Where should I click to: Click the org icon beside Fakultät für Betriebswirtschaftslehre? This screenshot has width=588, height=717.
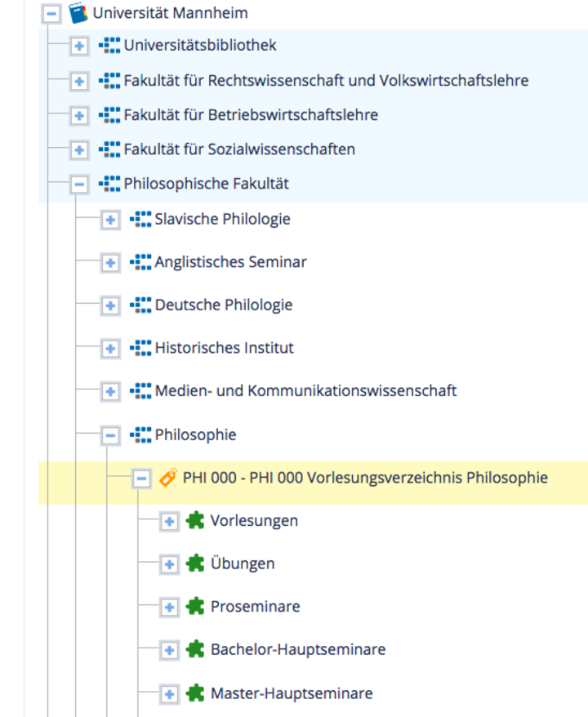pyautogui.click(x=109, y=115)
